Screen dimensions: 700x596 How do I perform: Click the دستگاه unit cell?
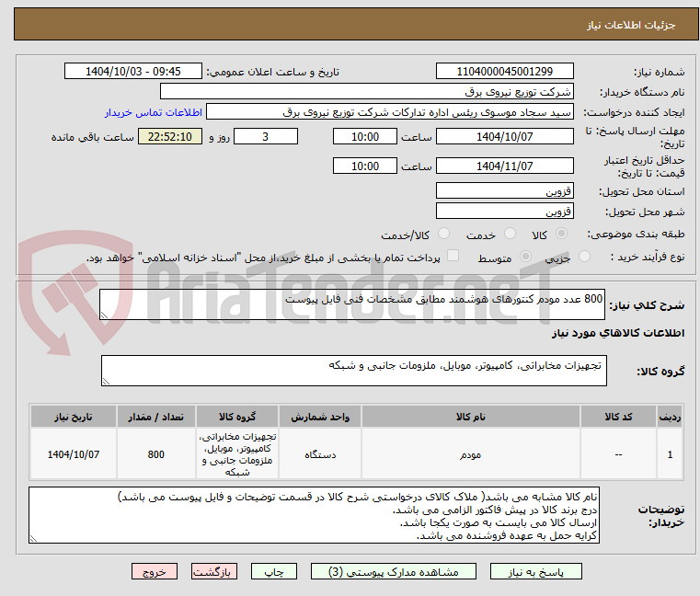click(320, 454)
